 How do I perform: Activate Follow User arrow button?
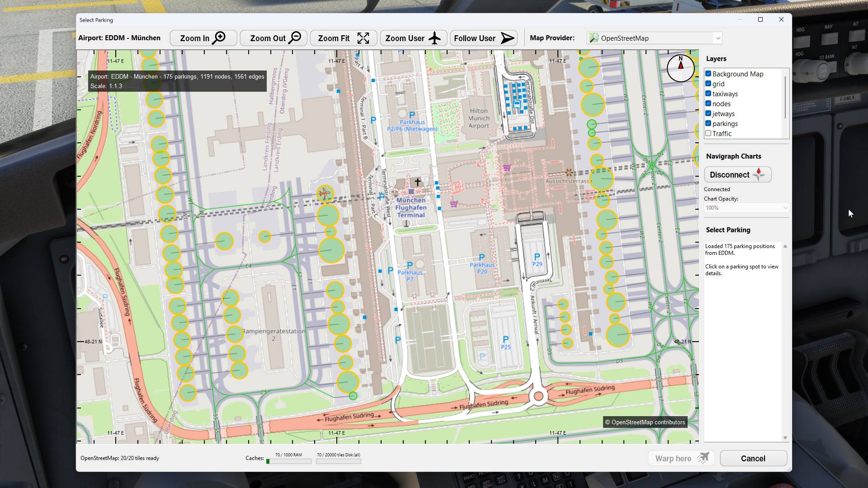(484, 38)
